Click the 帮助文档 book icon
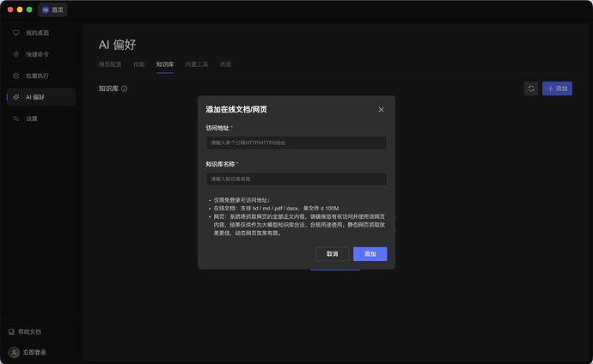Image resolution: width=593 pixels, height=364 pixels. (x=11, y=331)
